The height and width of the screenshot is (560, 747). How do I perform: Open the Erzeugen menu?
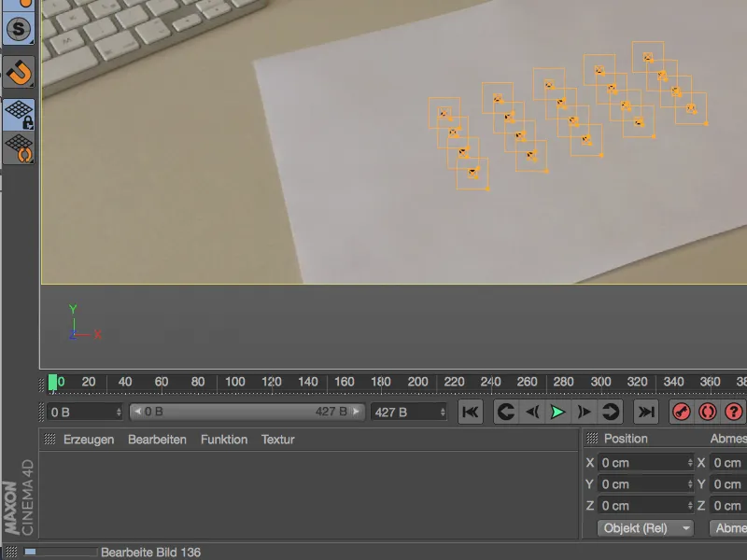click(x=89, y=440)
